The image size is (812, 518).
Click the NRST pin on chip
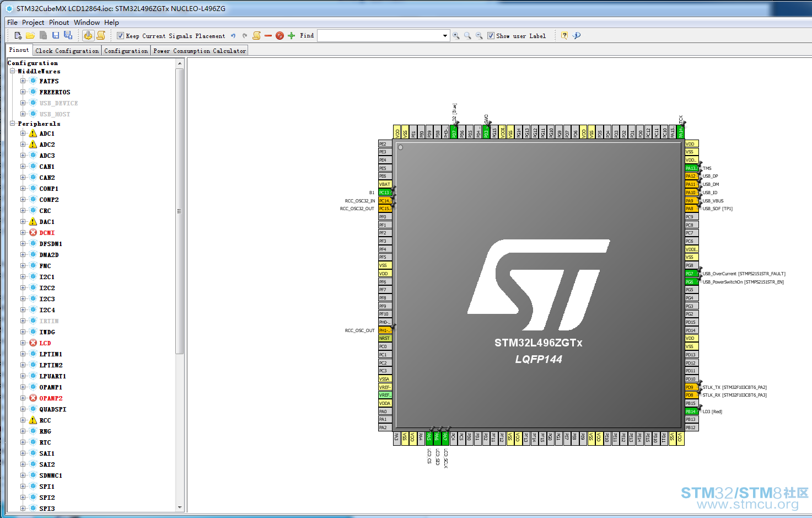pos(385,338)
